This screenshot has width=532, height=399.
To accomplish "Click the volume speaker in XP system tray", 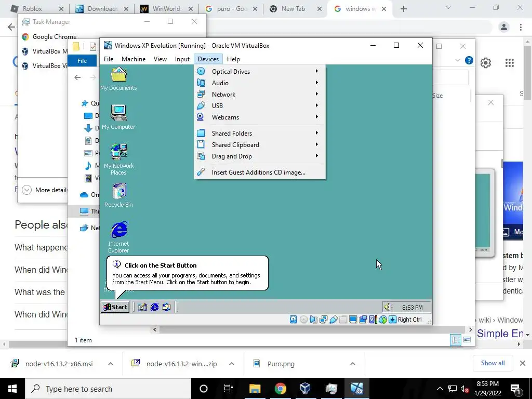I will (387, 307).
